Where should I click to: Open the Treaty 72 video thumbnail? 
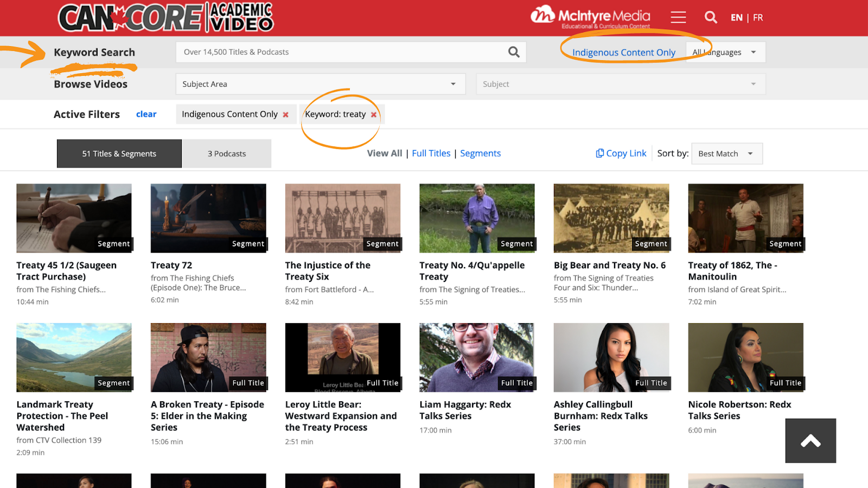pyautogui.click(x=208, y=218)
